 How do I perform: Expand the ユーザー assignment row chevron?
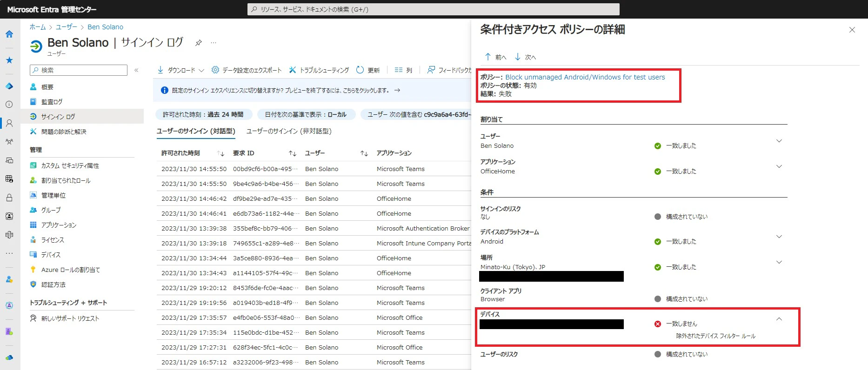(779, 141)
